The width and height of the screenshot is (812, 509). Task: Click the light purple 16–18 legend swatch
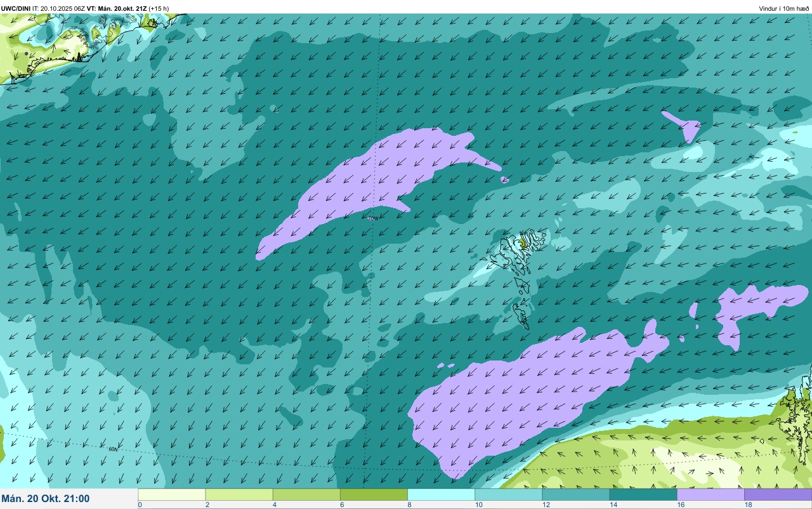coord(710,494)
